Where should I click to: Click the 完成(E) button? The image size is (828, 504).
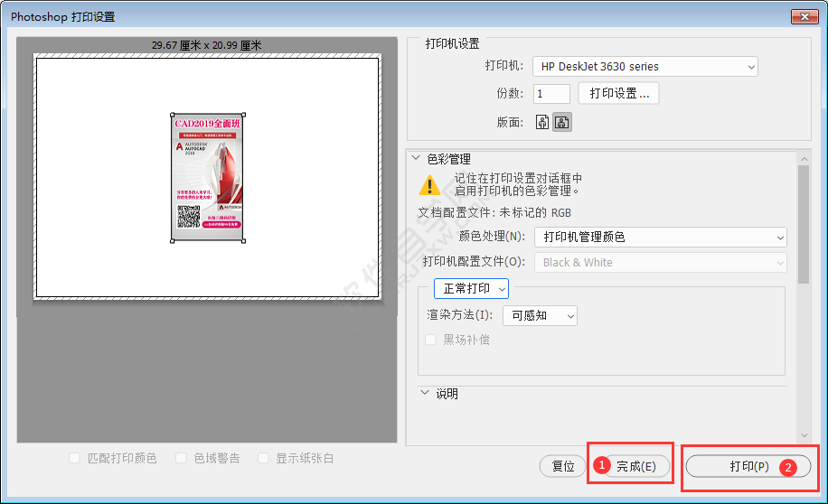[x=635, y=467]
